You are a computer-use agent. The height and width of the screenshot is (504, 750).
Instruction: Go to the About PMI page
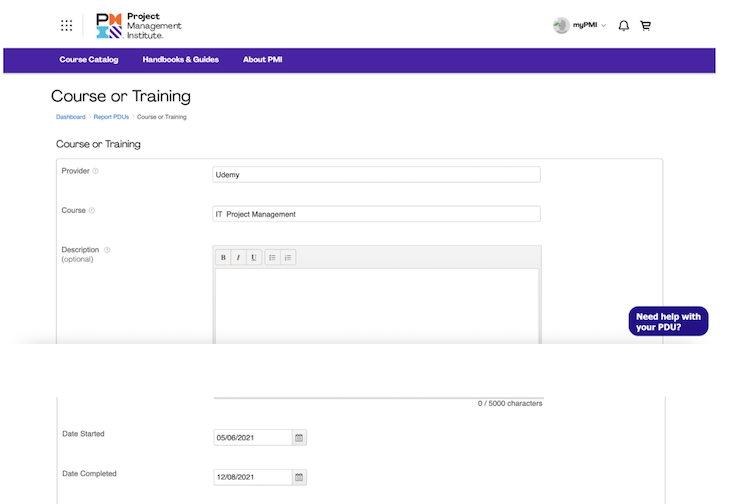(262, 60)
